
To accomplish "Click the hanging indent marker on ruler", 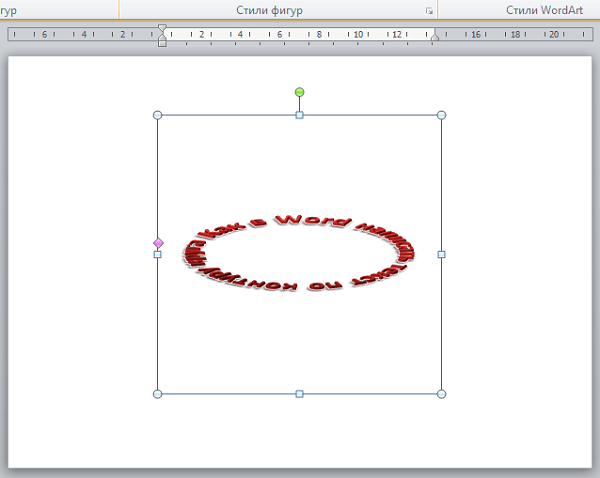I will (162, 37).
